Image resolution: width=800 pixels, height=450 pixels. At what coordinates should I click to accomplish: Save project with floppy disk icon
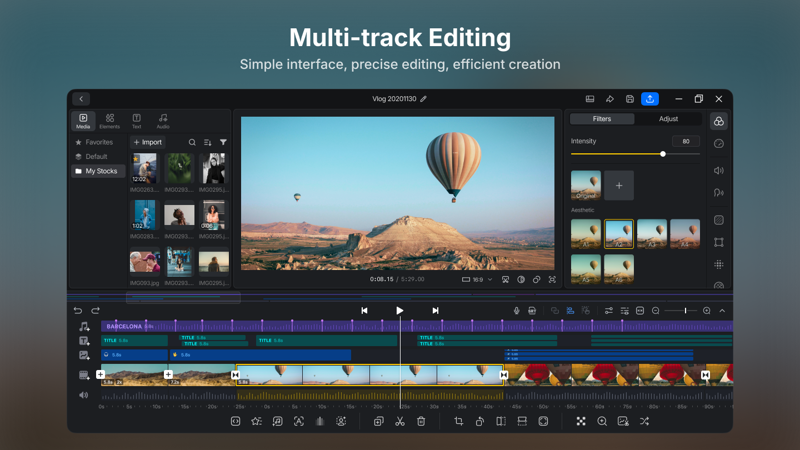tap(630, 99)
